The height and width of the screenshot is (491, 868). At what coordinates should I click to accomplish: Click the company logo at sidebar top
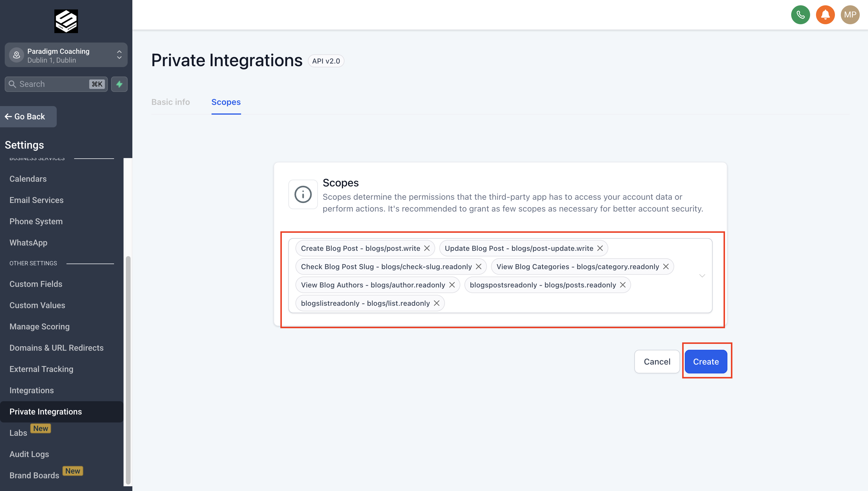66,21
